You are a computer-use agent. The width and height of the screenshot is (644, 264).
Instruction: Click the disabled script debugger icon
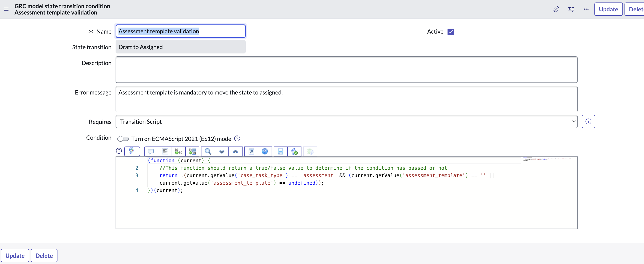pyautogui.click(x=310, y=151)
